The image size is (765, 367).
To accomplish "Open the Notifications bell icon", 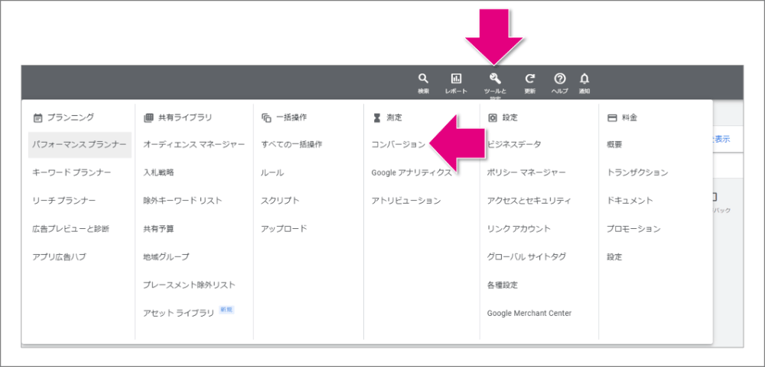I will pos(584,78).
